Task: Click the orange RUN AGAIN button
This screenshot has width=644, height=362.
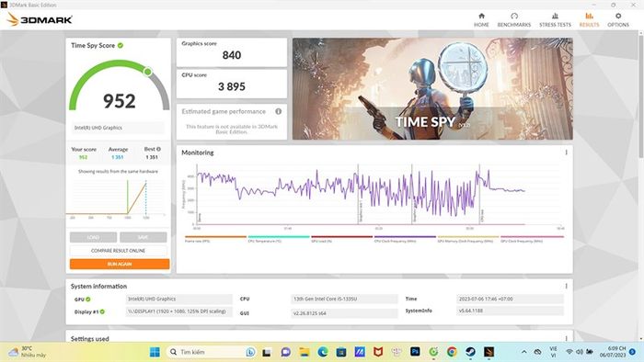Action: click(x=120, y=264)
